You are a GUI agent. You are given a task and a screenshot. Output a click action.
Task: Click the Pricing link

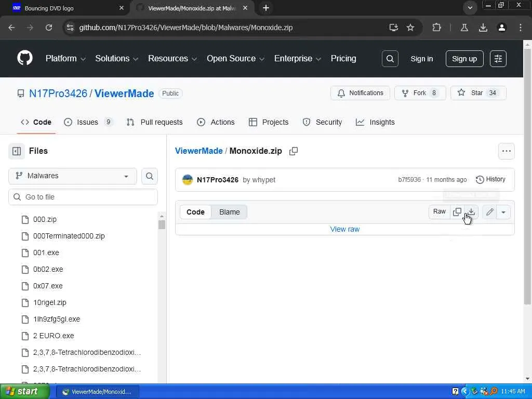(x=343, y=58)
